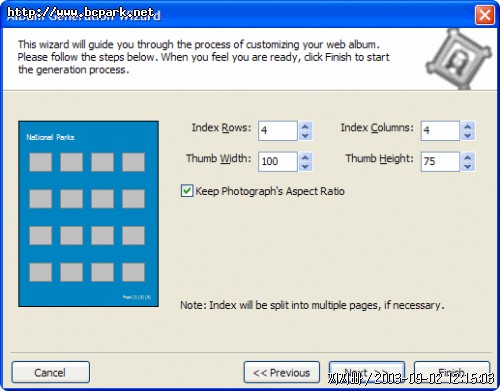Screen dimensions: 500x391
Task: Click the "Thumb Height:" label
Action: click(x=379, y=158)
